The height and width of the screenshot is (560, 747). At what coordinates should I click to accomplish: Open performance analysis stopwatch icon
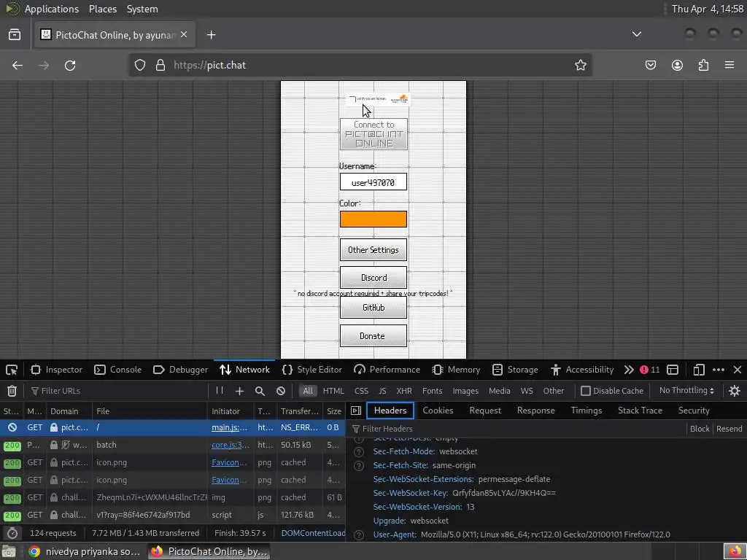click(x=12, y=533)
